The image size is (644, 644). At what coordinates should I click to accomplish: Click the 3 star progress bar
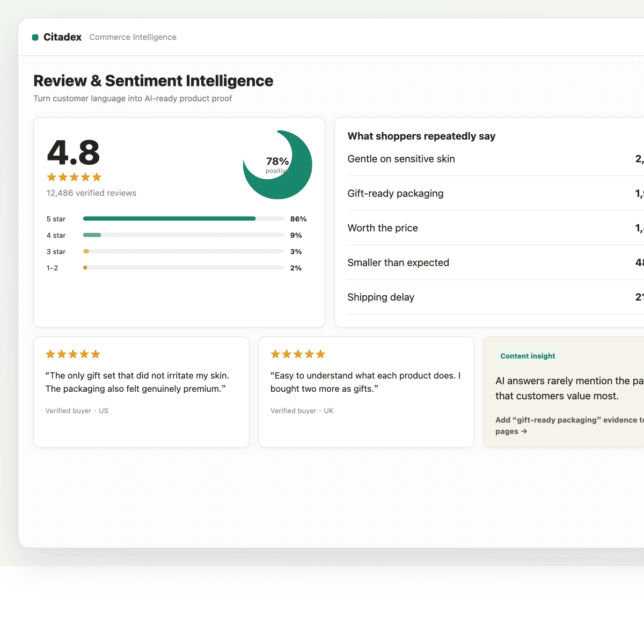point(184,251)
